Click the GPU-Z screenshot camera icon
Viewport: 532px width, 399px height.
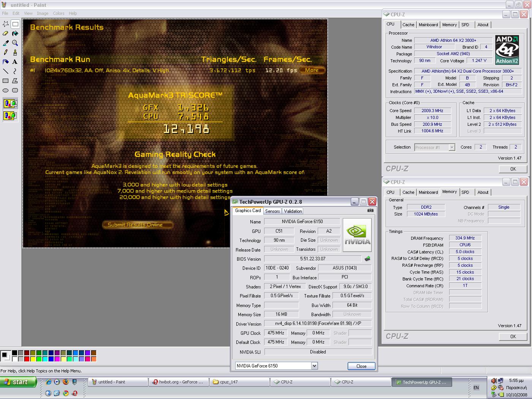pos(370,211)
